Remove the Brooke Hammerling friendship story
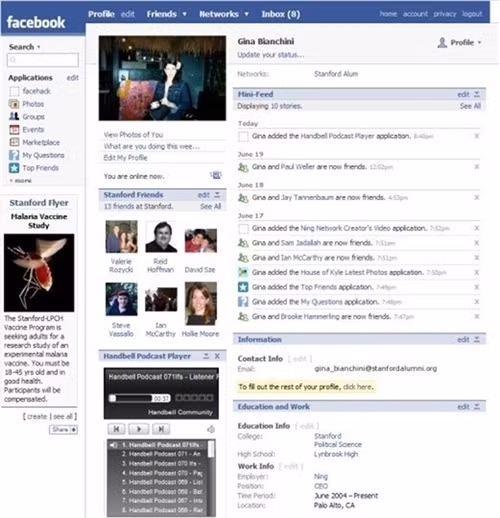The image size is (500, 518). 477,316
